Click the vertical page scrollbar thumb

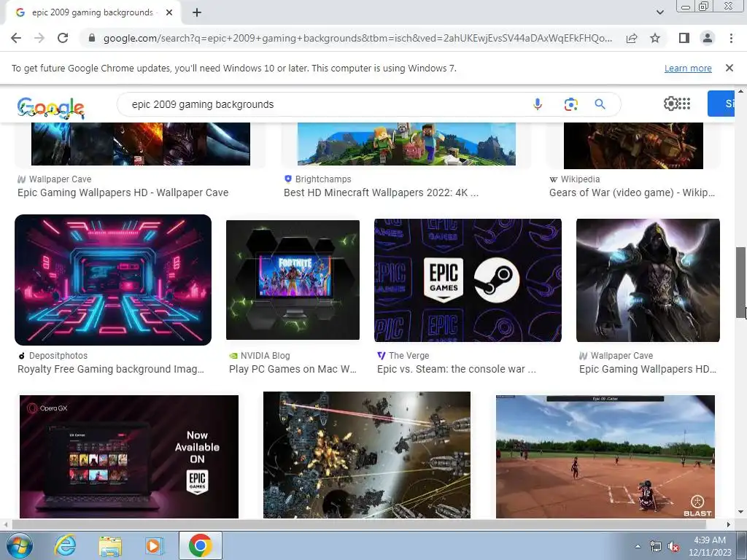pyautogui.click(x=741, y=282)
